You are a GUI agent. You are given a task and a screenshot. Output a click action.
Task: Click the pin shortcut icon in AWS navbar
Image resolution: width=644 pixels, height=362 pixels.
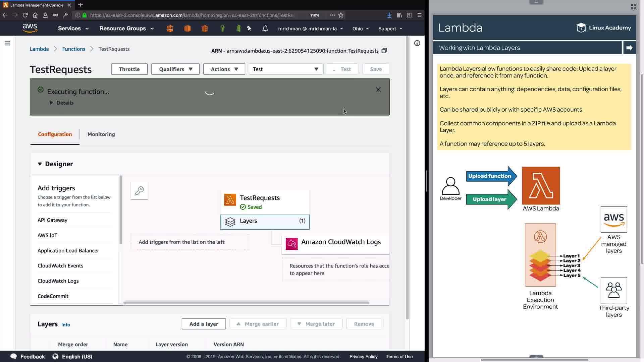pyautogui.click(x=249, y=28)
